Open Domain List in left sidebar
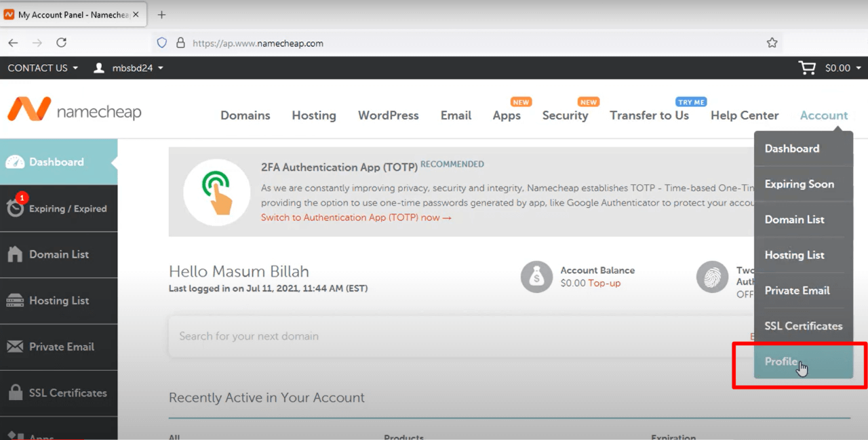 tap(58, 254)
